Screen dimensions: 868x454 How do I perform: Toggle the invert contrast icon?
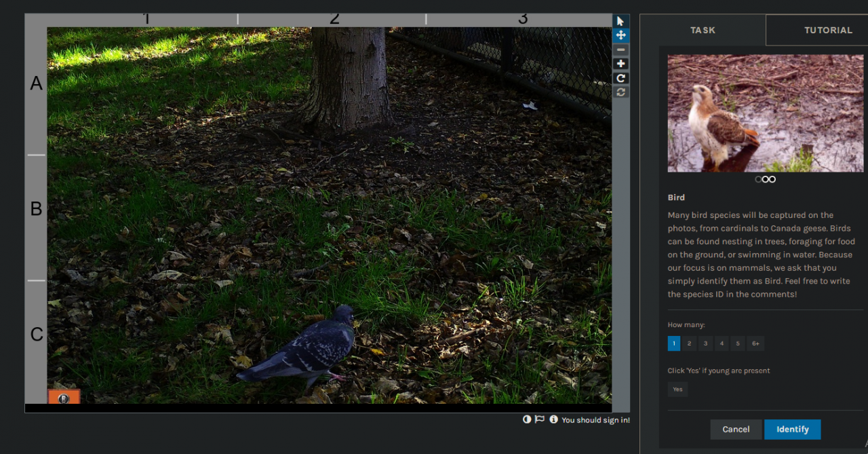pyautogui.click(x=527, y=419)
